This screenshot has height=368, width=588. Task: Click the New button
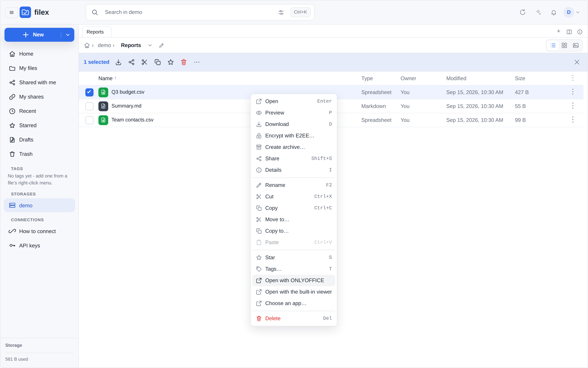(x=33, y=35)
